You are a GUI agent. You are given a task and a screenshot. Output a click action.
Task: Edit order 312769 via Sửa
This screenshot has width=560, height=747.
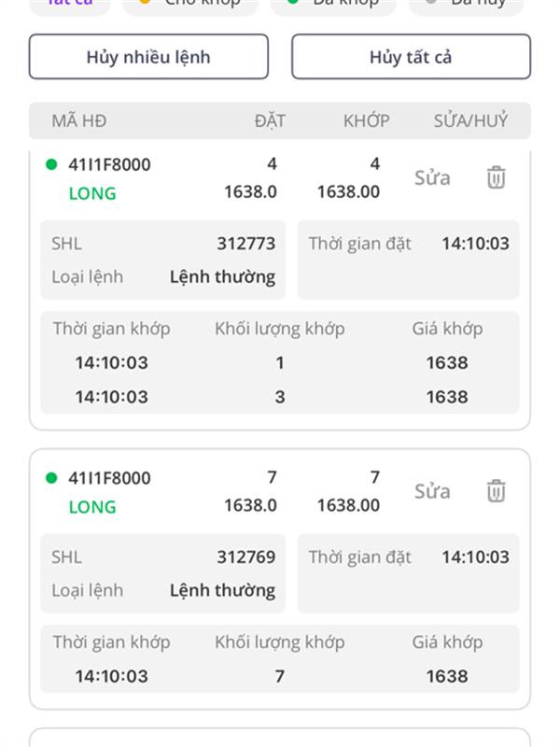pyautogui.click(x=432, y=492)
